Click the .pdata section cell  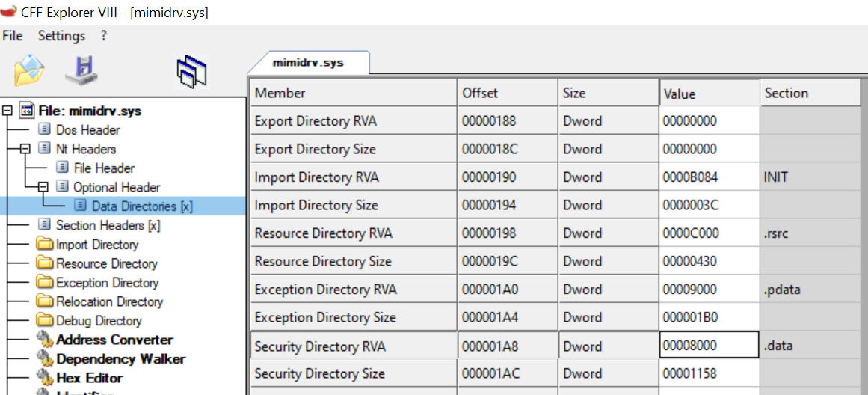(811, 290)
